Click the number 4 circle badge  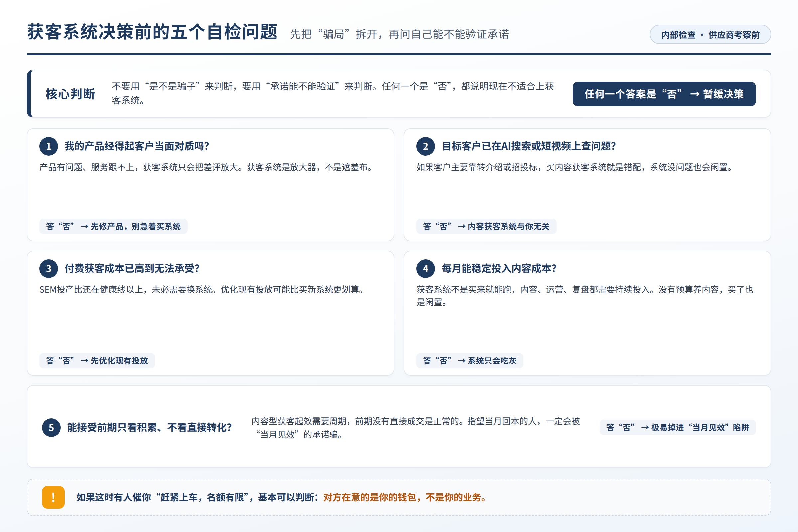[426, 269]
